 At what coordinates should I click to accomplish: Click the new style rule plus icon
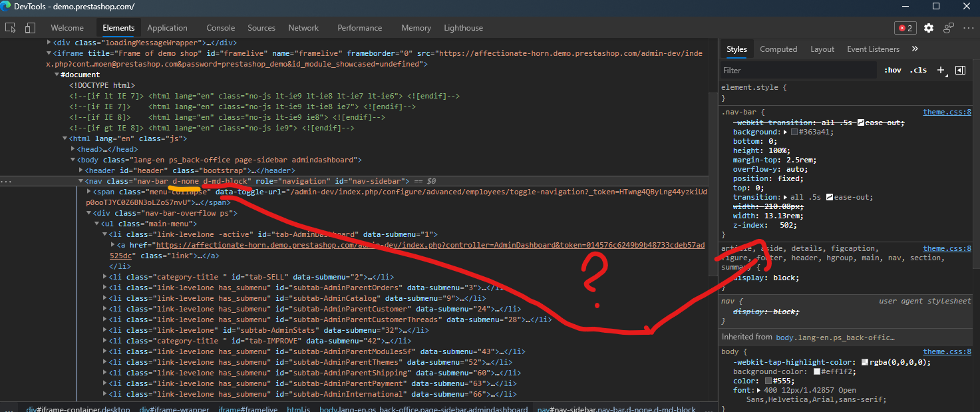tap(940, 69)
